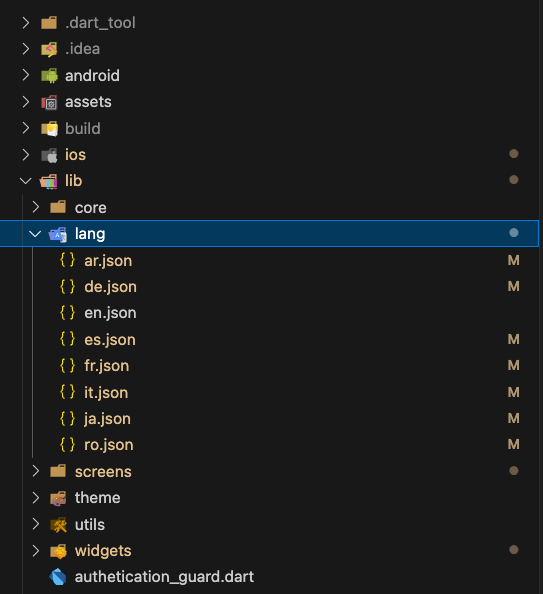Click the theme folder palette icon
Image resolution: width=543 pixels, height=594 pixels.
pyautogui.click(x=58, y=498)
